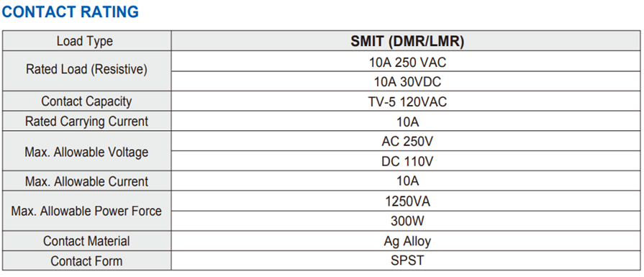Click the 300W value
This screenshot has width=644, height=277.
(407, 221)
